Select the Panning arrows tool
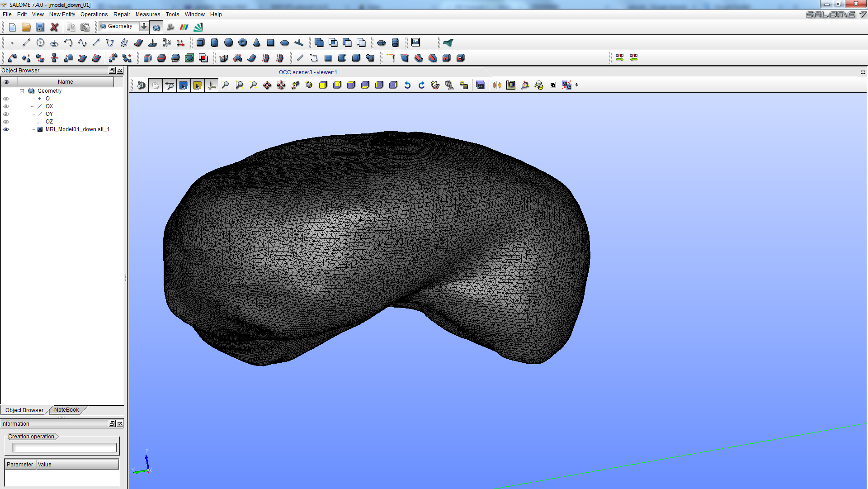 pyautogui.click(x=267, y=85)
